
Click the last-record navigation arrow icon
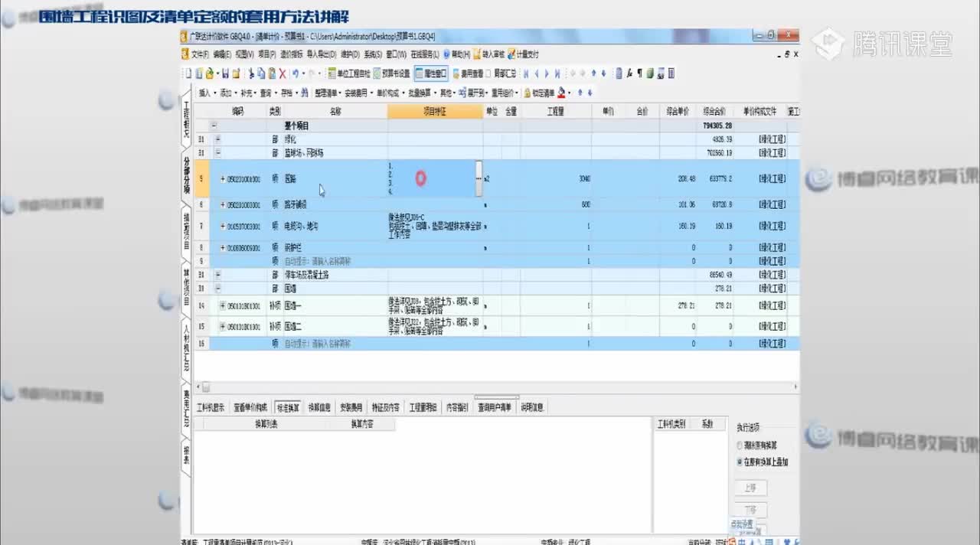point(557,73)
